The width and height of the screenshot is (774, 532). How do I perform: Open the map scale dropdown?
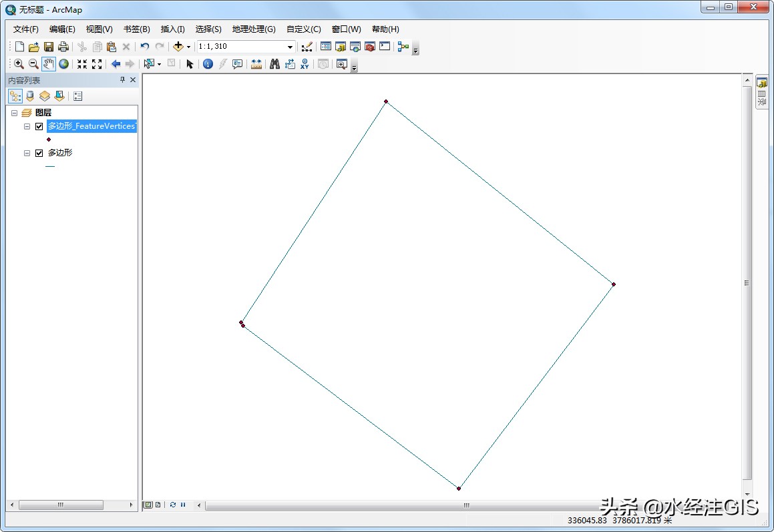[290, 47]
